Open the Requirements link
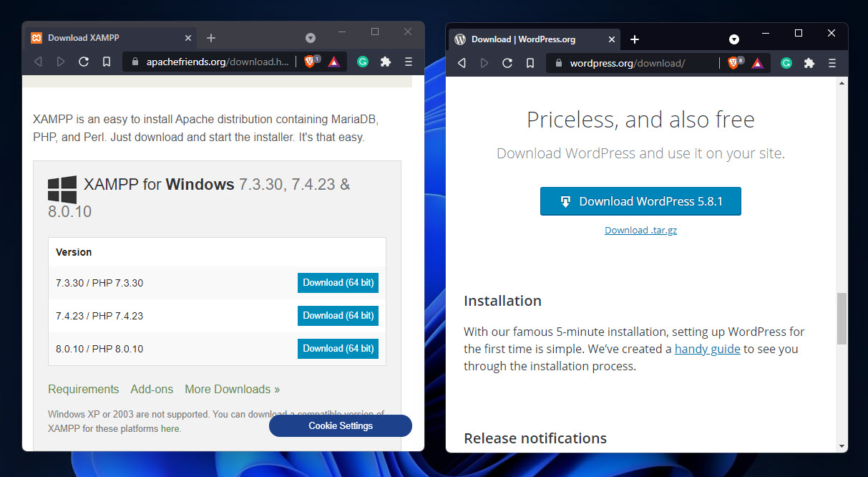 (x=83, y=389)
